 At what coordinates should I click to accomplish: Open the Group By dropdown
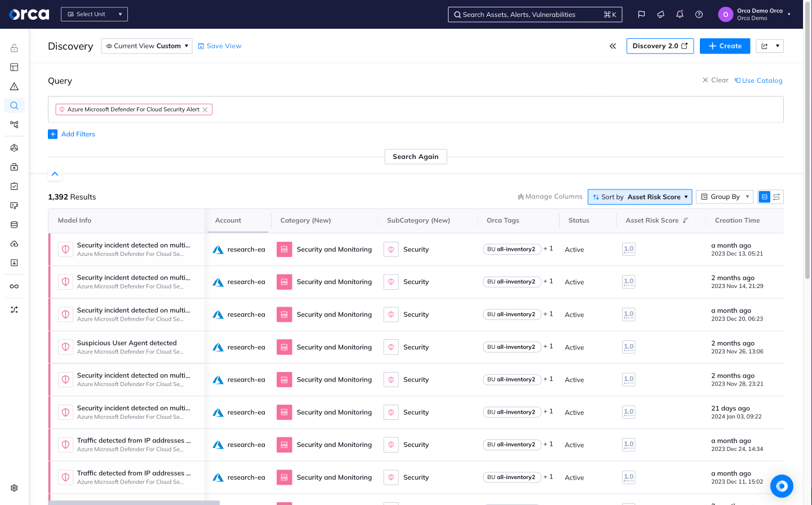pos(725,197)
